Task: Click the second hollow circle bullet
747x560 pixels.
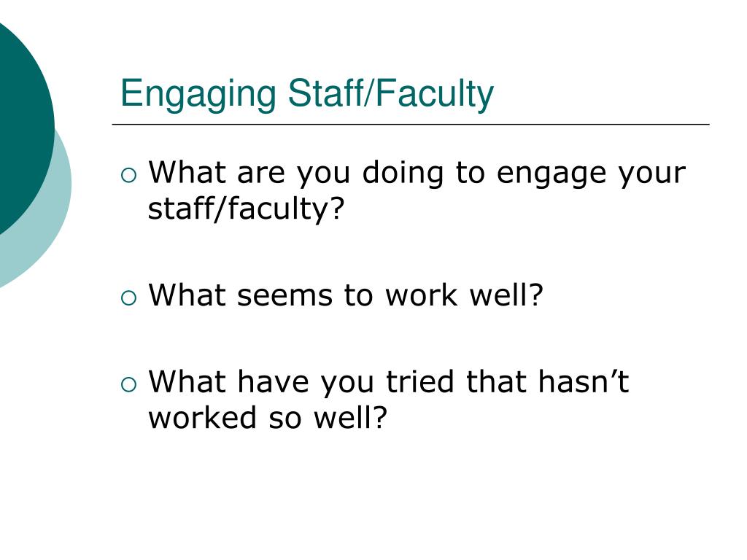Action: coord(128,298)
